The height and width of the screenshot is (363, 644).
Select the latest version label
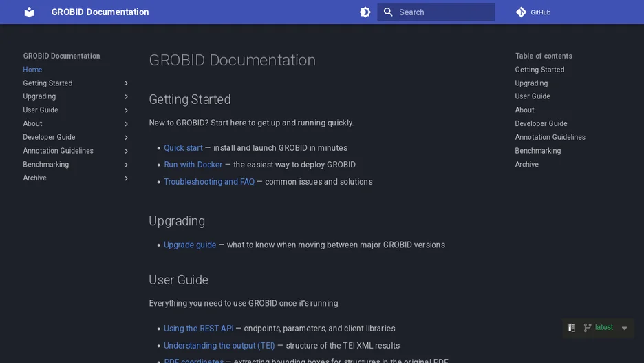click(604, 327)
